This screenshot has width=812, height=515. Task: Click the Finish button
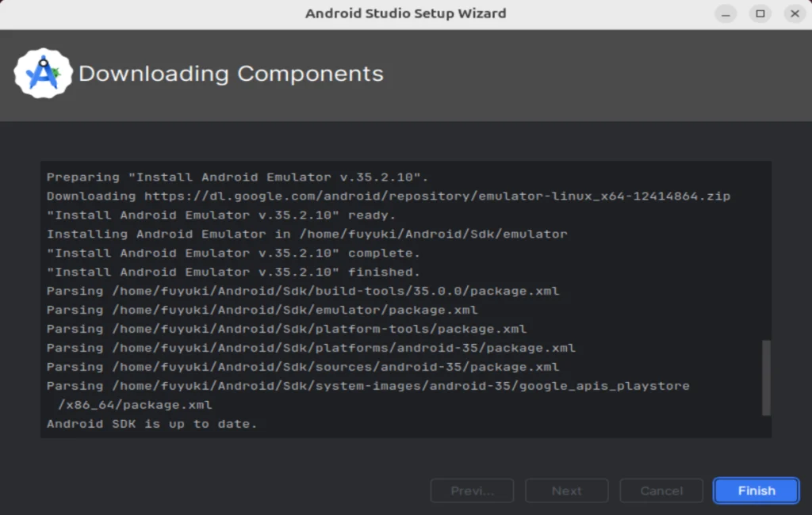756,490
